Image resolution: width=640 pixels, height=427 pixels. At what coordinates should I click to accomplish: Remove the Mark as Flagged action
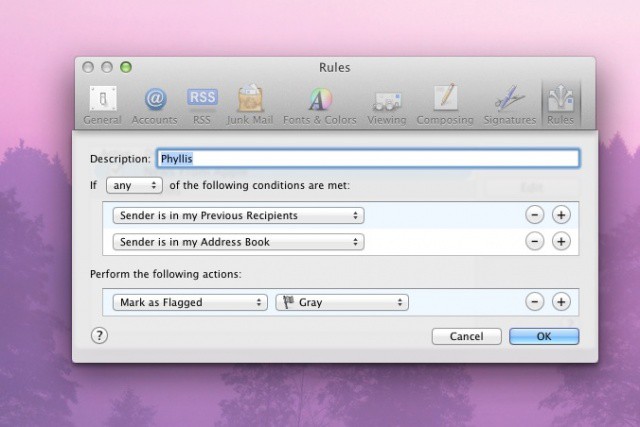click(x=535, y=302)
